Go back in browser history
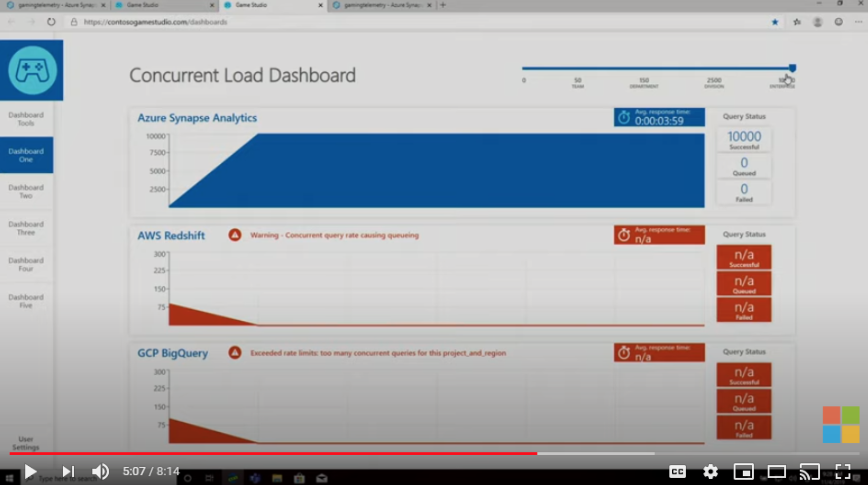This screenshot has height=485, width=868. pyautogui.click(x=11, y=22)
